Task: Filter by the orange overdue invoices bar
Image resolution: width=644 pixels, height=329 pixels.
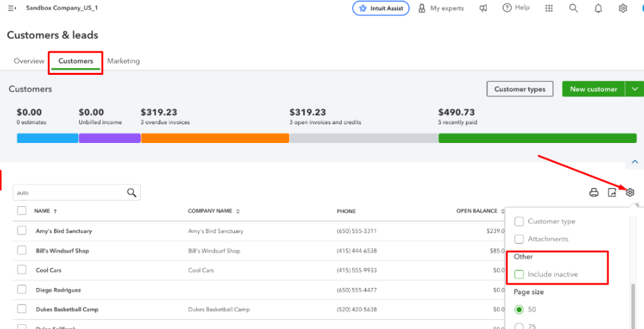Action: coord(215,138)
